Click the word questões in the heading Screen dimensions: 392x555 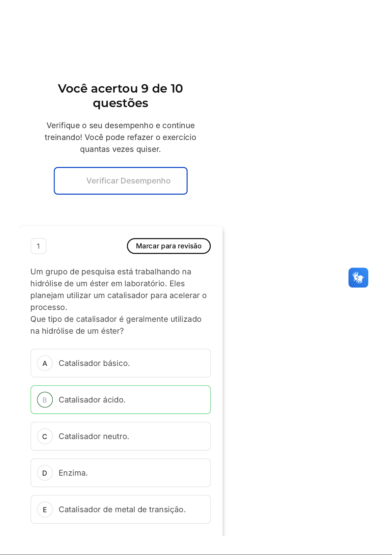(x=120, y=103)
